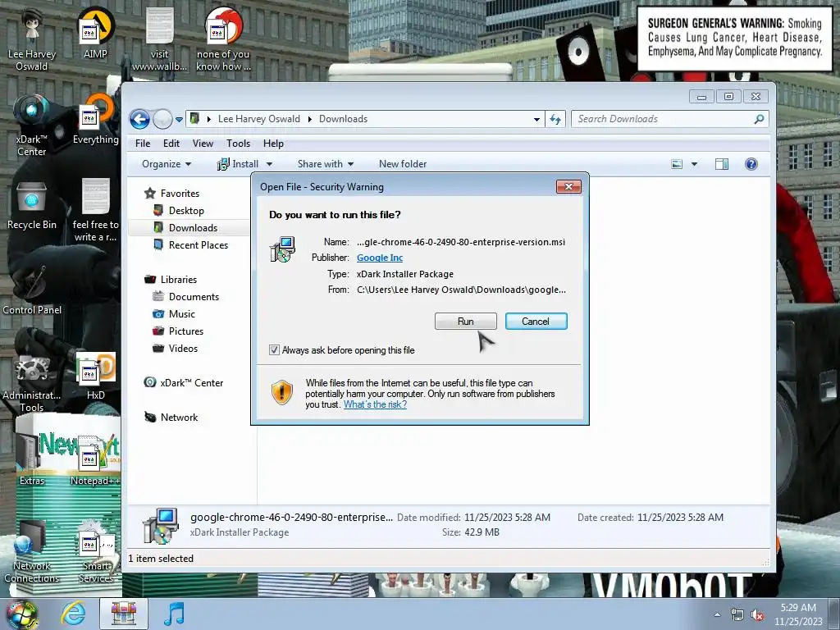Expand the address bar history dropdown
This screenshot has width=840, height=630.
[x=536, y=120]
